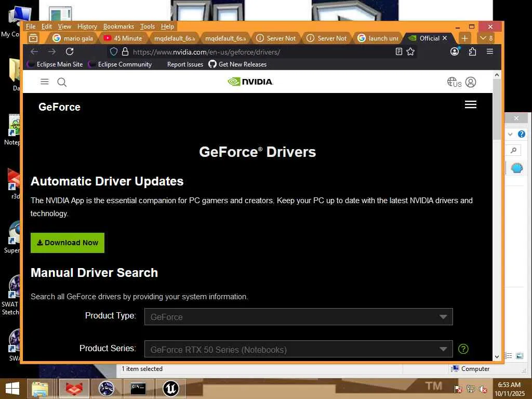Go forward with the browser forward arrow
Screen dimensions: 532x399
pos(52,51)
